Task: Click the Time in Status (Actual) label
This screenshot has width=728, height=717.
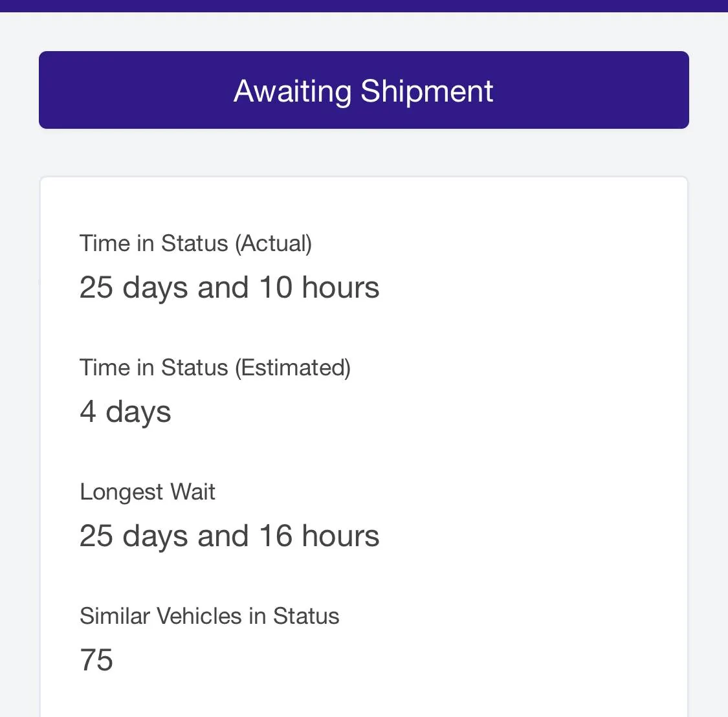Action: [x=195, y=243]
